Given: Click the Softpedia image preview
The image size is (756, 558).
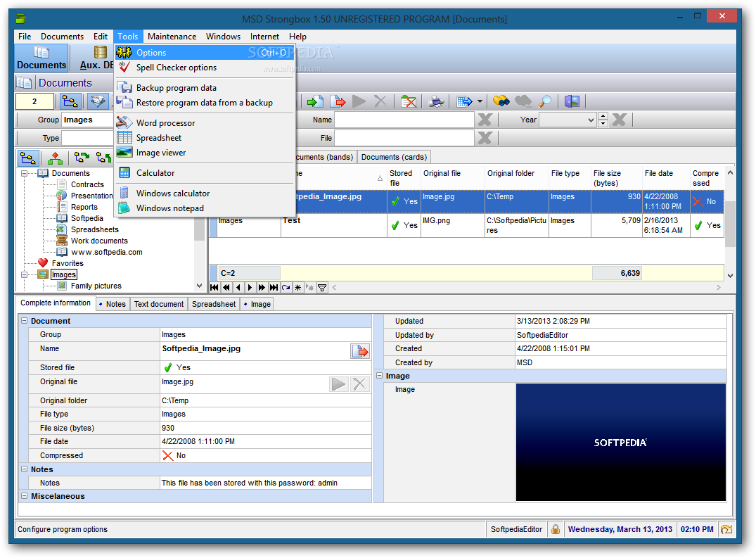Looking at the screenshot, I should (x=620, y=443).
